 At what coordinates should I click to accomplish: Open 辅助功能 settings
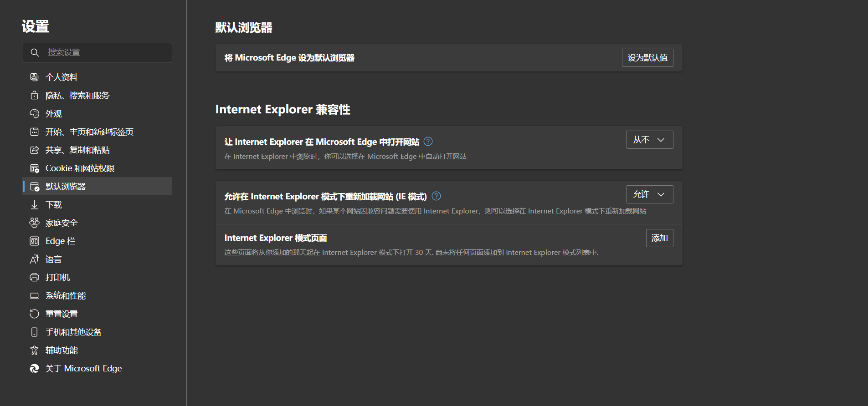97,350
